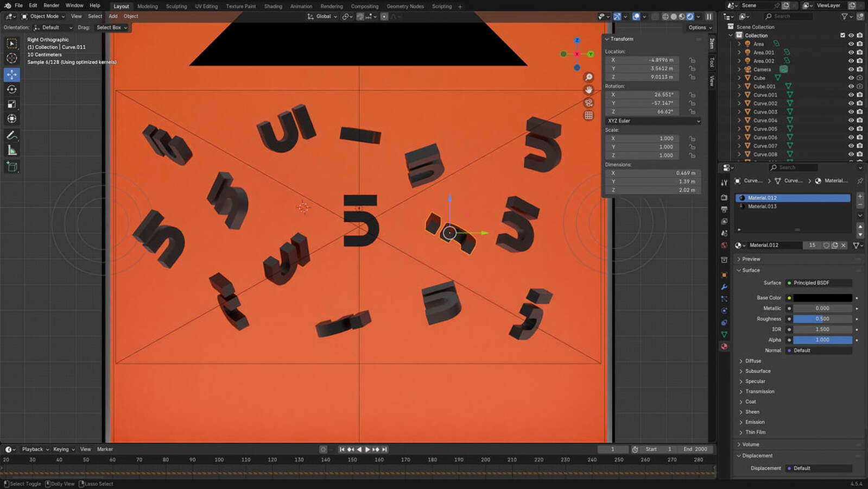Switch to the Shading workspace tab

pos(273,7)
